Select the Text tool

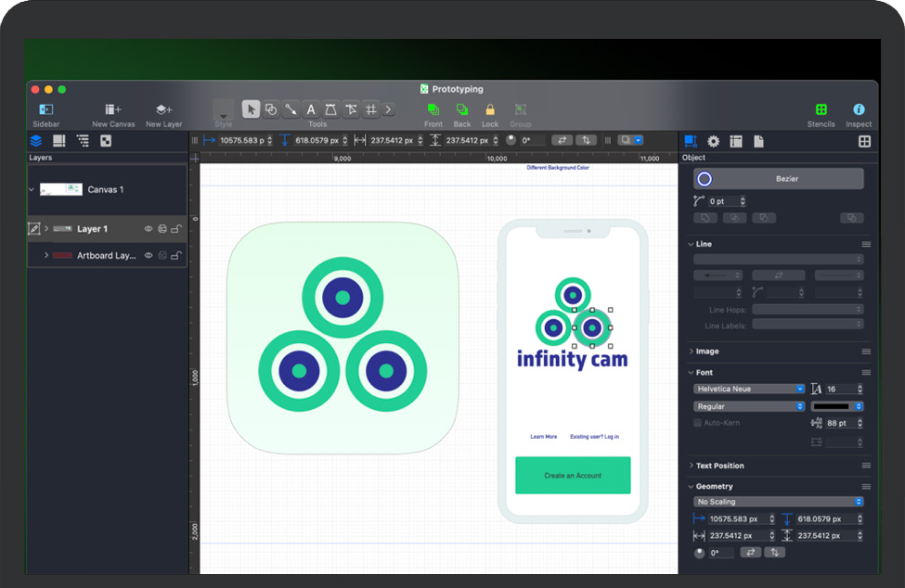311,109
